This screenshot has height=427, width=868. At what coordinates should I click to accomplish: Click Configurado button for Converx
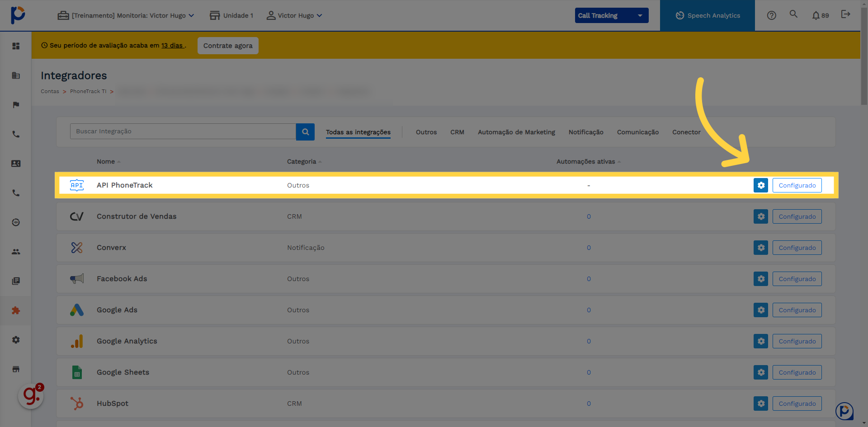pos(797,248)
